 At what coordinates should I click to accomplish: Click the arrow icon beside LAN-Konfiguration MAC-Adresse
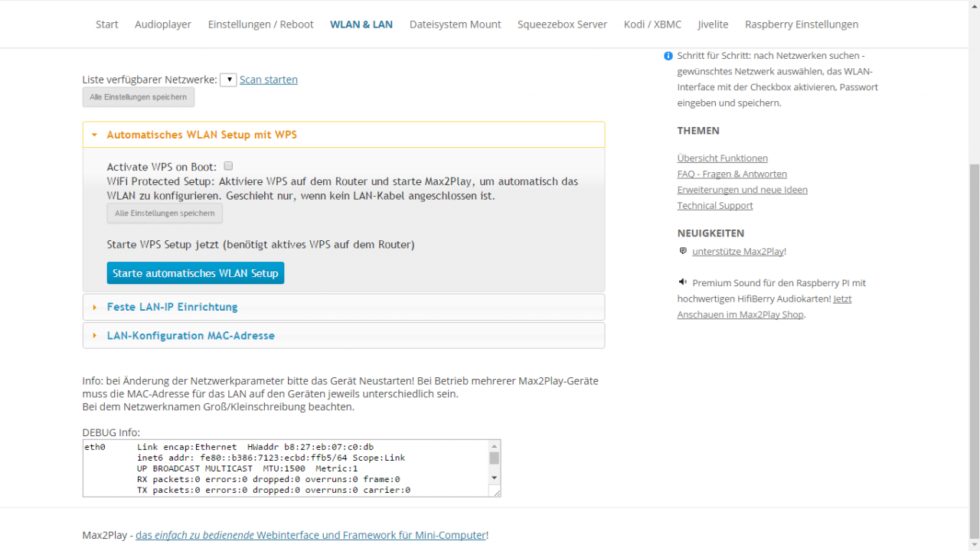(94, 336)
